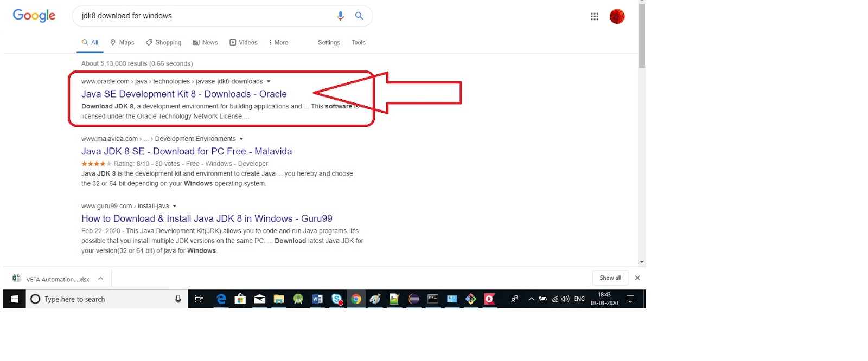This screenshot has width=868, height=361.
Task: Open the Google apps grid
Action: (x=595, y=16)
